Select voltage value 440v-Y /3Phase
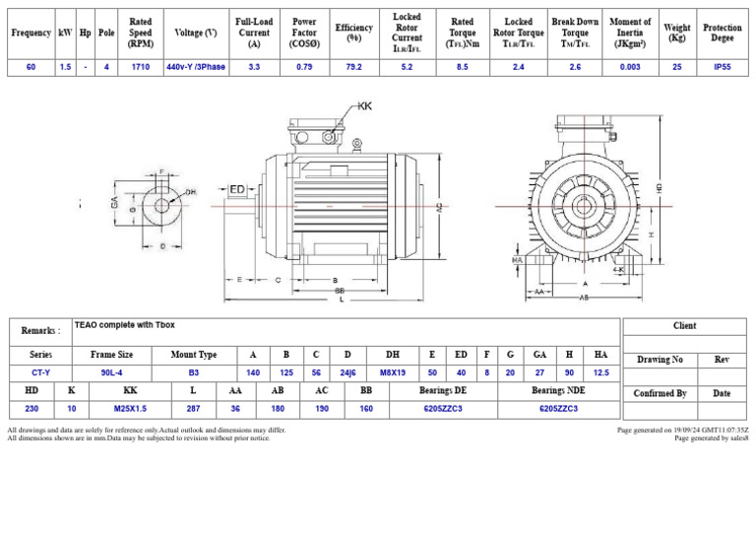This screenshot has width=756, height=535. tap(196, 67)
